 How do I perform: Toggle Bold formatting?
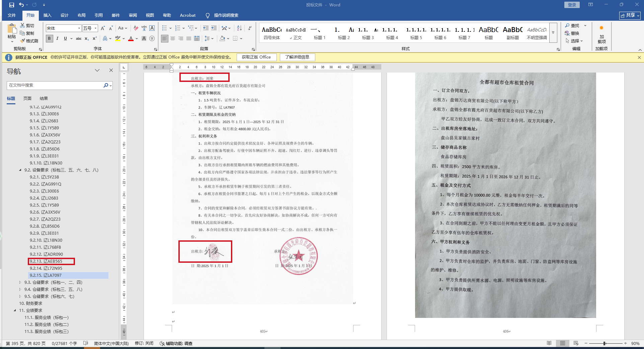pos(50,38)
